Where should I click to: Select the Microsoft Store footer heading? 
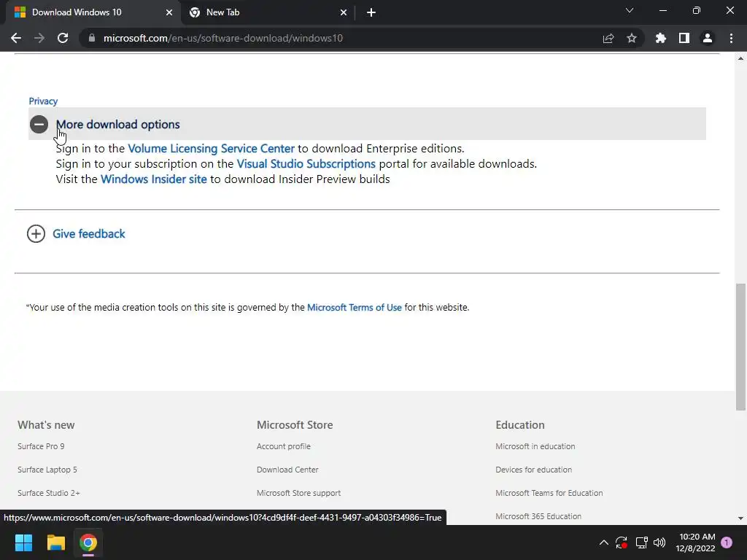pyautogui.click(x=295, y=425)
